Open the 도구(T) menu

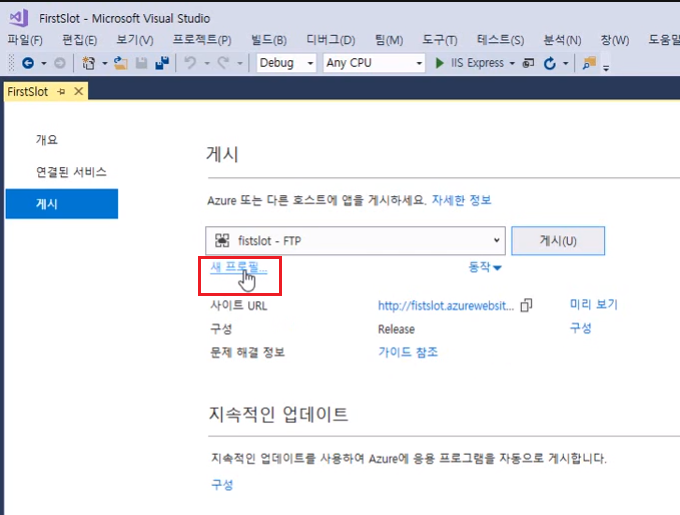(440, 40)
